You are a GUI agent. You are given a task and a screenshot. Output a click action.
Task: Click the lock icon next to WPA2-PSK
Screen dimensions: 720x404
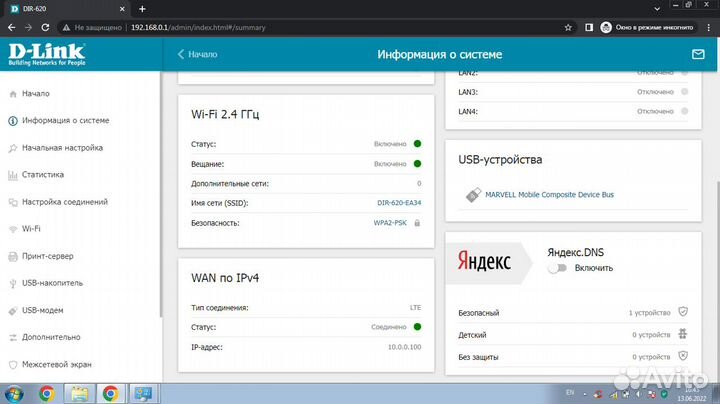click(x=417, y=223)
